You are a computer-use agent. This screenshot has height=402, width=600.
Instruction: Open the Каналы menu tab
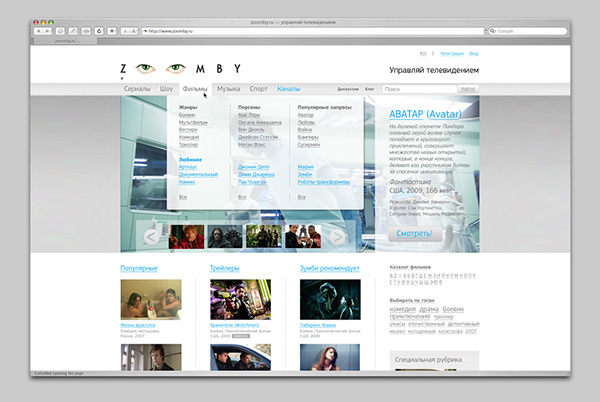point(289,89)
